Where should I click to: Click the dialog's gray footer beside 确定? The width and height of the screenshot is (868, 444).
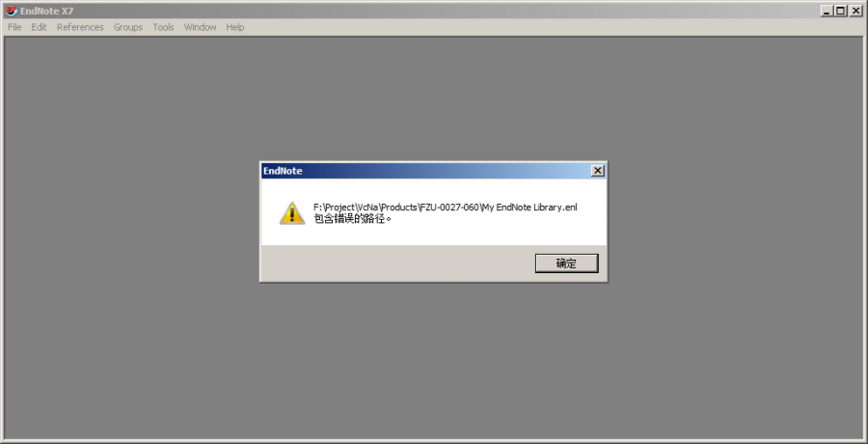(395, 264)
